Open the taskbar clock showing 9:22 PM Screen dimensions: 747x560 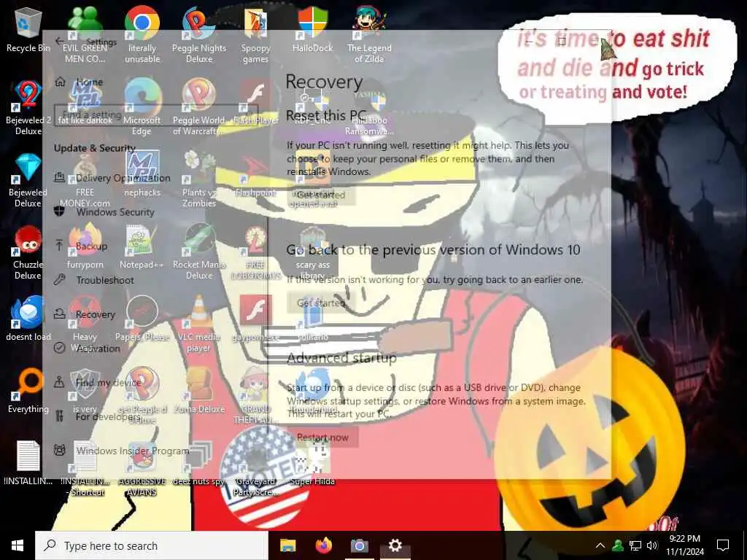684,545
